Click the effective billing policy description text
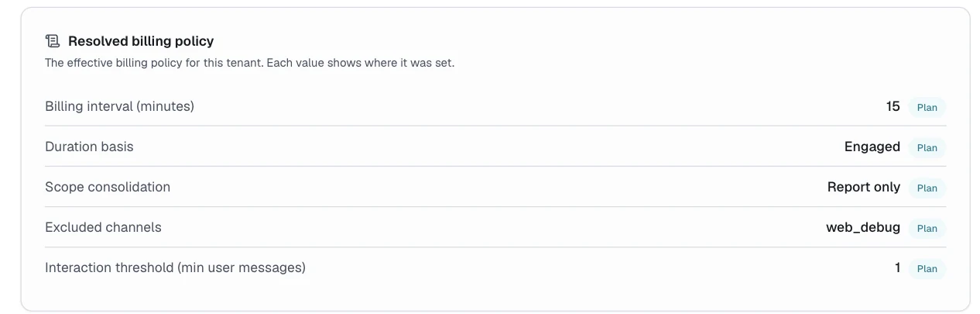 point(249,63)
